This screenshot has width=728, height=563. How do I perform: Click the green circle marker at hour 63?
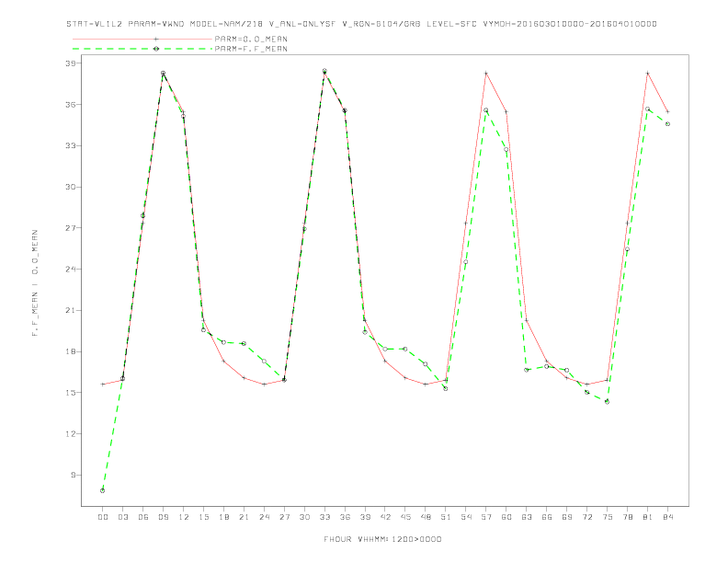click(x=527, y=370)
